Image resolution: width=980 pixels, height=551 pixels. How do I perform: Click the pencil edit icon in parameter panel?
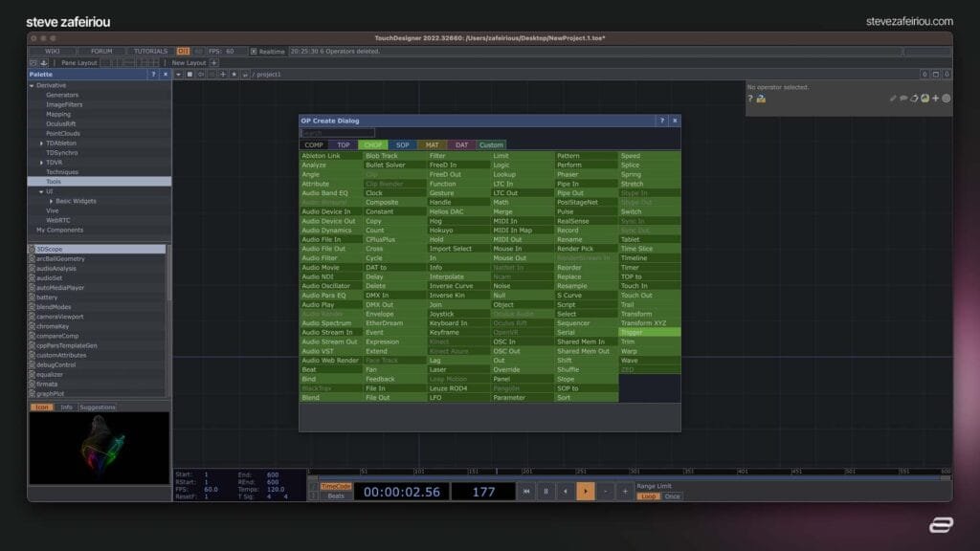[x=893, y=99]
